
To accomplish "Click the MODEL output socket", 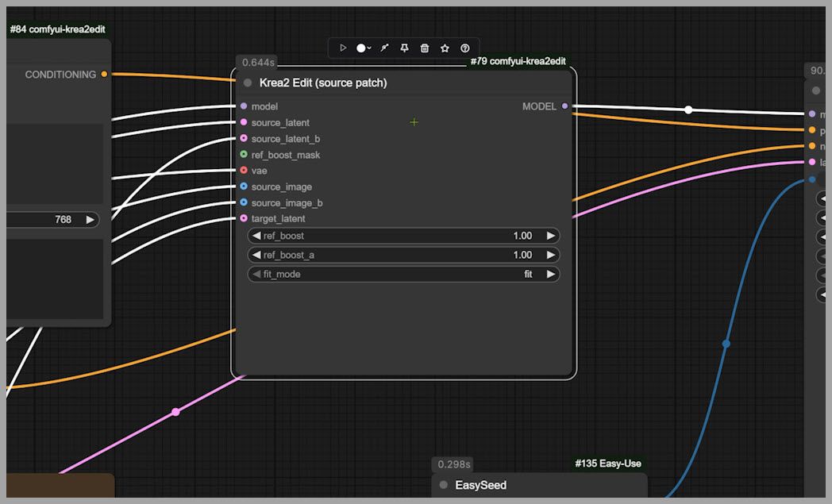I will point(564,106).
